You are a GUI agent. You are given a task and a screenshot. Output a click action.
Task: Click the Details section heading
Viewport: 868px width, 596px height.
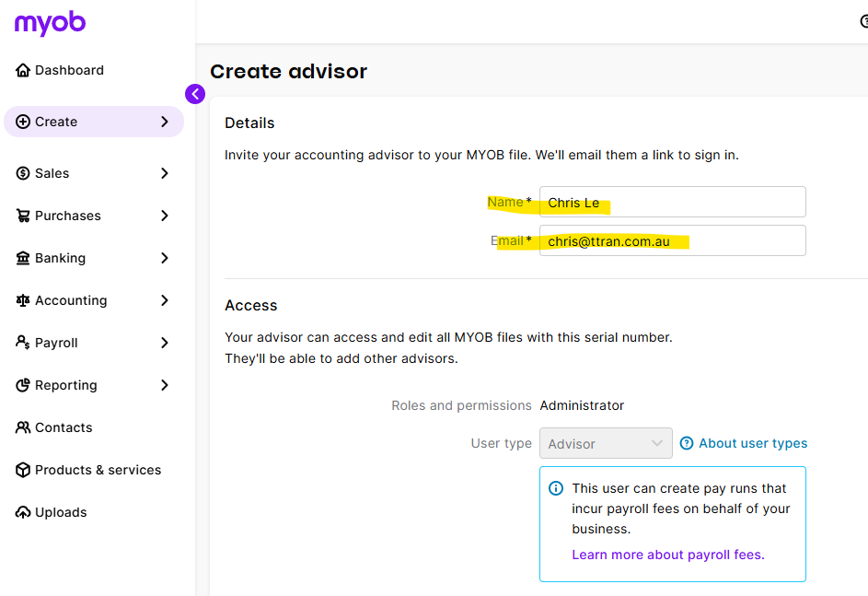point(249,123)
